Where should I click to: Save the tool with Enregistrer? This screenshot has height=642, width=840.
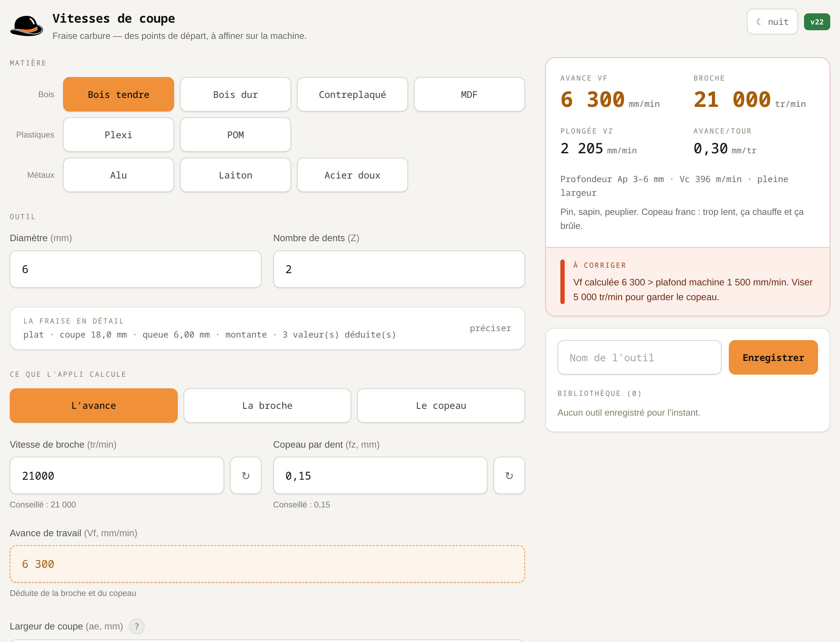coord(773,357)
